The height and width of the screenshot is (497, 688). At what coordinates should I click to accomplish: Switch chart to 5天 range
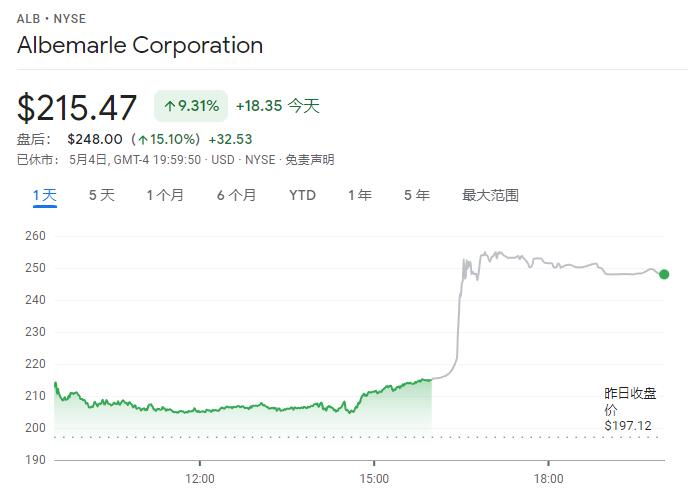point(101,195)
